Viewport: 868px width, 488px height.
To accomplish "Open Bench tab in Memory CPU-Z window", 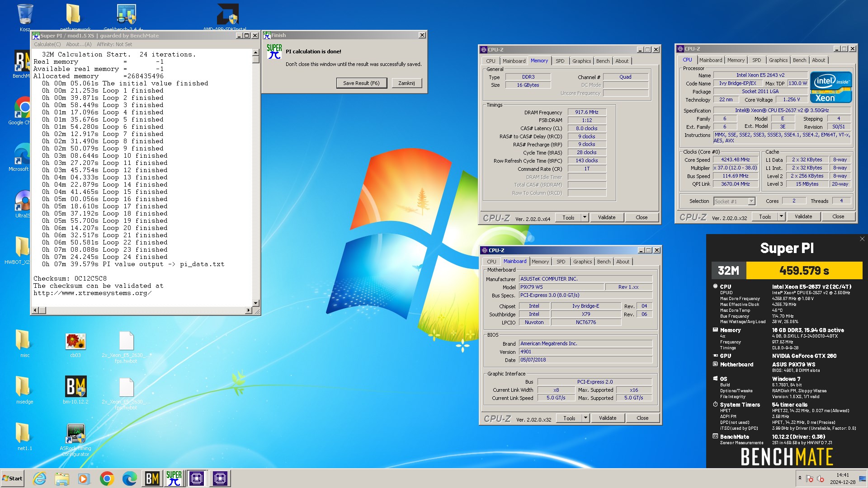I will click(603, 61).
